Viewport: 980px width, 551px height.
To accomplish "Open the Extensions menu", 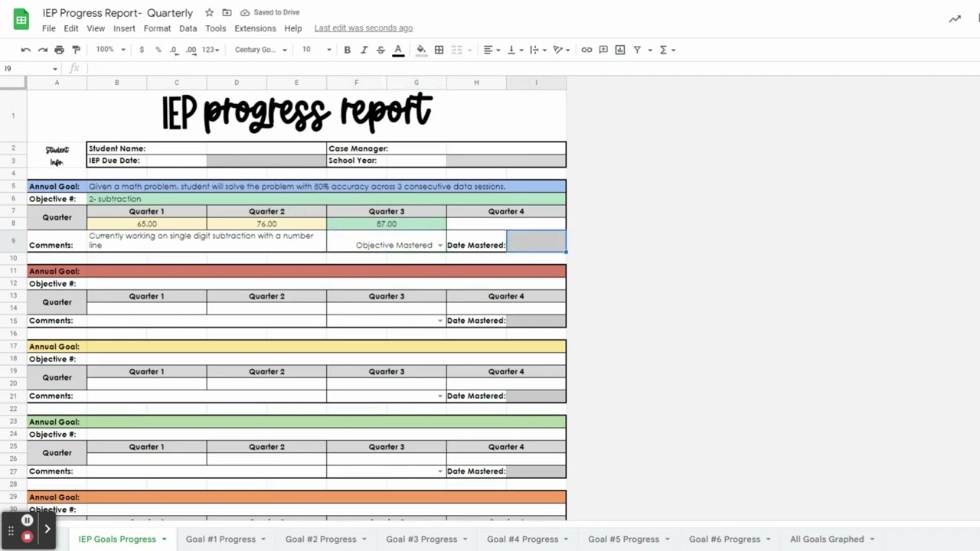I will point(255,28).
